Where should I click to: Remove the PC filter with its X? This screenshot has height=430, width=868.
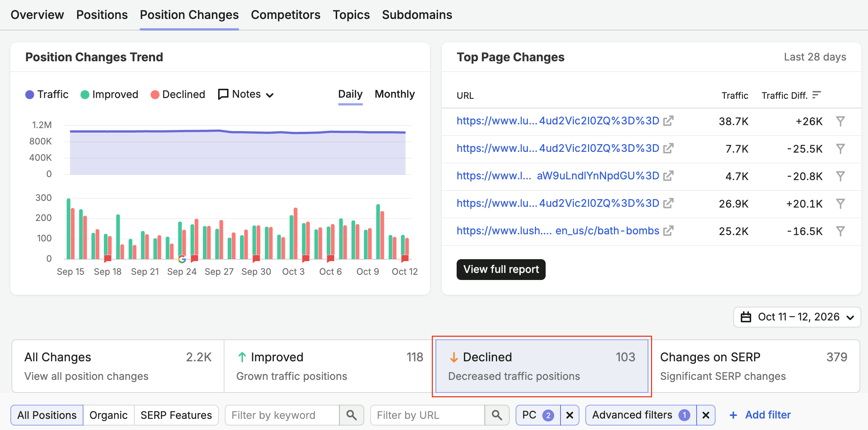[x=570, y=415]
